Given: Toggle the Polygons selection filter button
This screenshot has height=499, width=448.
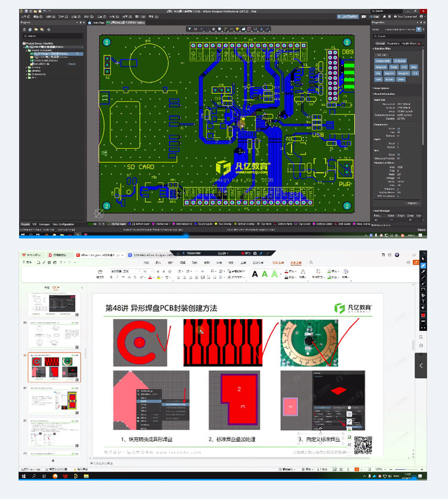Looking at the screenshot, I should point(403,73).
